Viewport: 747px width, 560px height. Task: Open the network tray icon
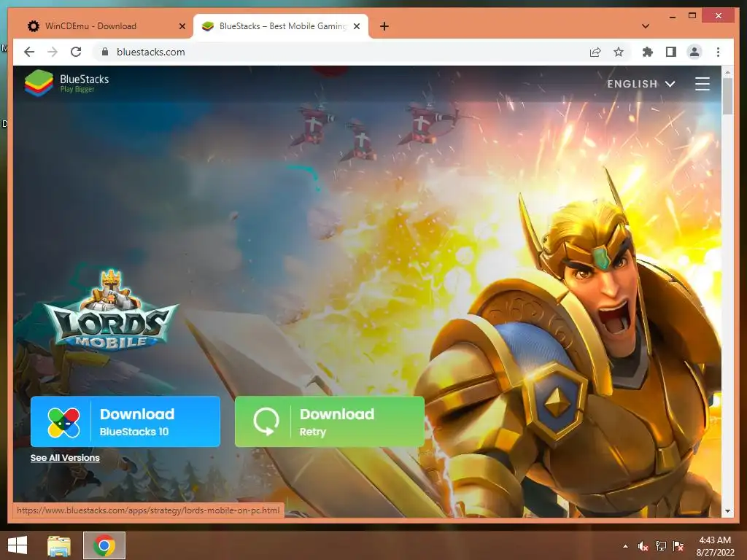(x=661, y=546)
